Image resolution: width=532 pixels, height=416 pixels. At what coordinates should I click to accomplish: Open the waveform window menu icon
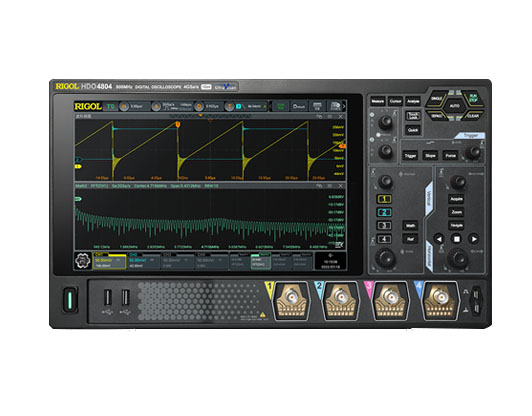click(x=329, y=116)
